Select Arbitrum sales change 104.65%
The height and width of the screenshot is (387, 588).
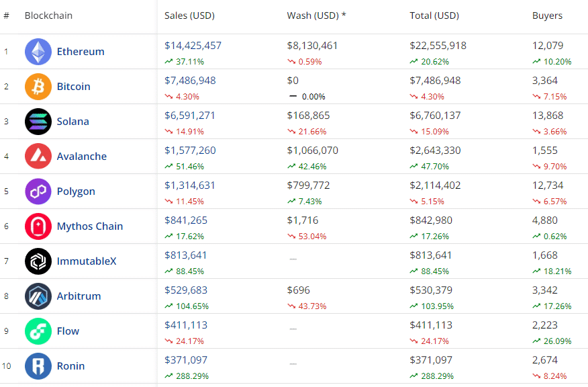[x=192, y=306]
